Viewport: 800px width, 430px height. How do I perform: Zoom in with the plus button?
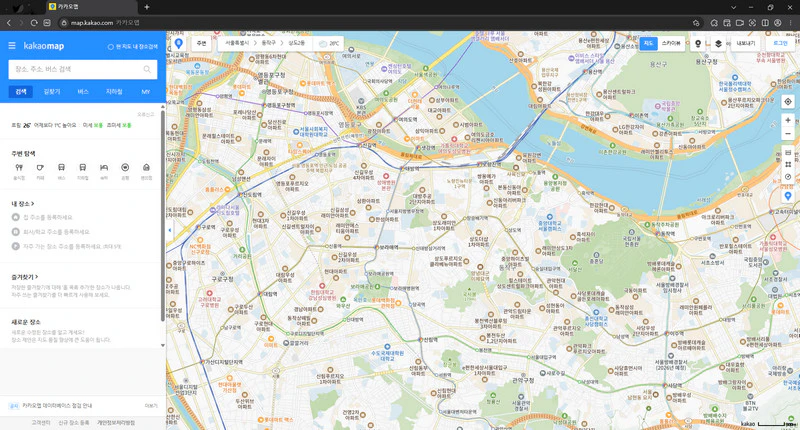tap(788, 120)
